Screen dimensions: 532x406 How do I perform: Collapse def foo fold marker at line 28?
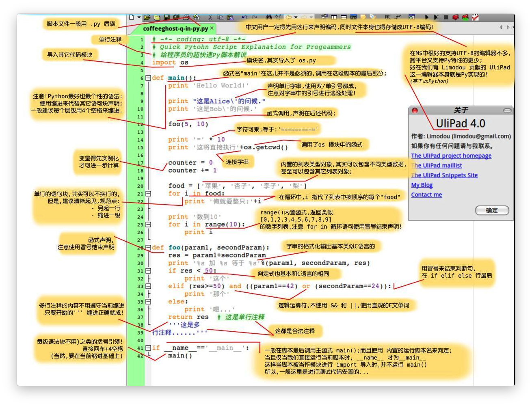click(x=148, y=248)
